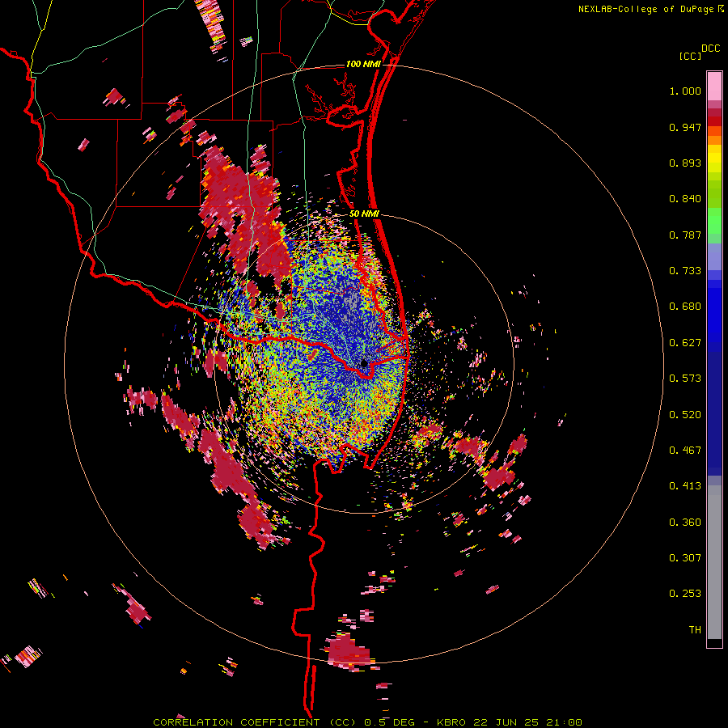Screen dimensions: 728x728
Task: Click the light pink top color bar segment
Action: tap(714, 87)
